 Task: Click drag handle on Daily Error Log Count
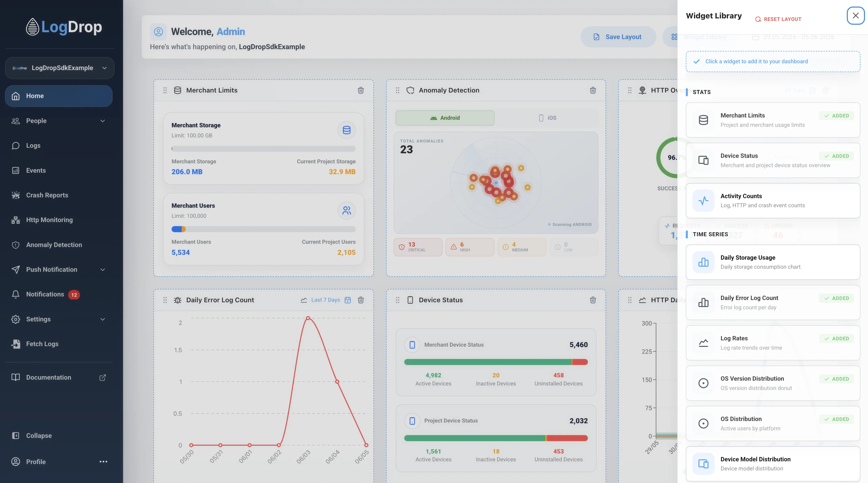(x=165, y=300)
